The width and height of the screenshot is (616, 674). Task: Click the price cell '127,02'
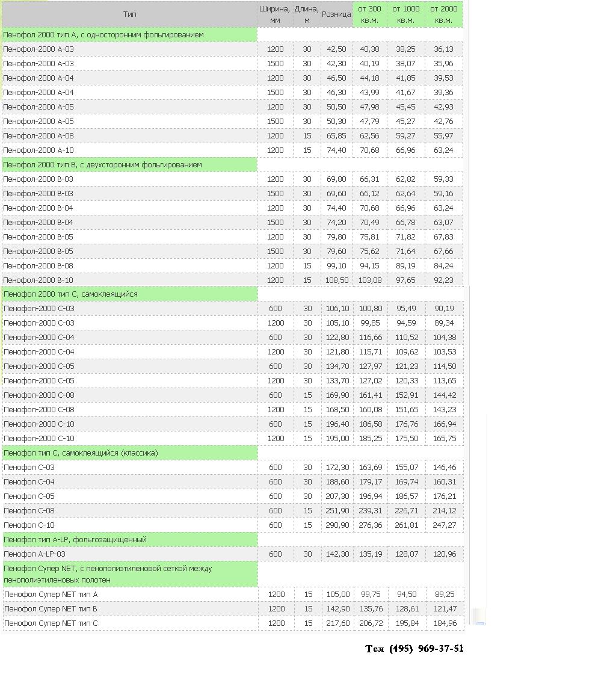pyautogui.click(x=371, y=381)
